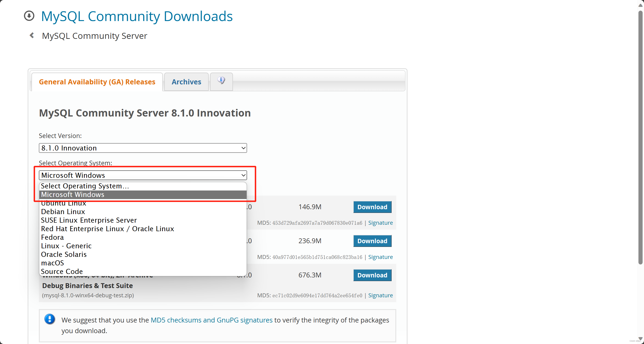Screen dimensions: 644x344
Task: Choose Ubuntu Linux from the list
Action: pos(64,203)
